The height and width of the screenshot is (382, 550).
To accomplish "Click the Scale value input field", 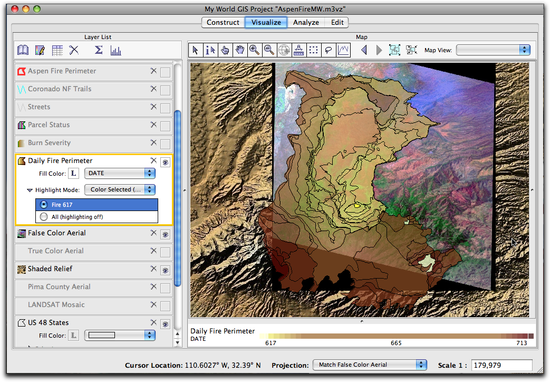I will 502,365.
